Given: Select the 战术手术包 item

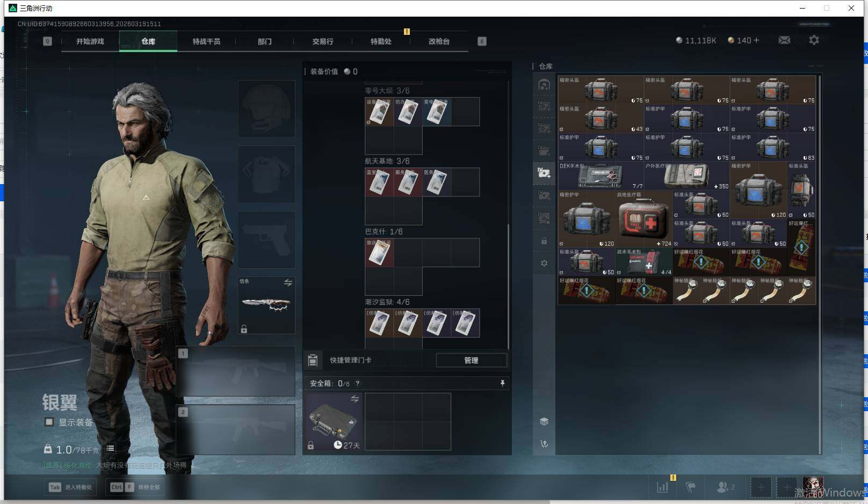Looking at the screenshot, I should [x=643, y=262].
